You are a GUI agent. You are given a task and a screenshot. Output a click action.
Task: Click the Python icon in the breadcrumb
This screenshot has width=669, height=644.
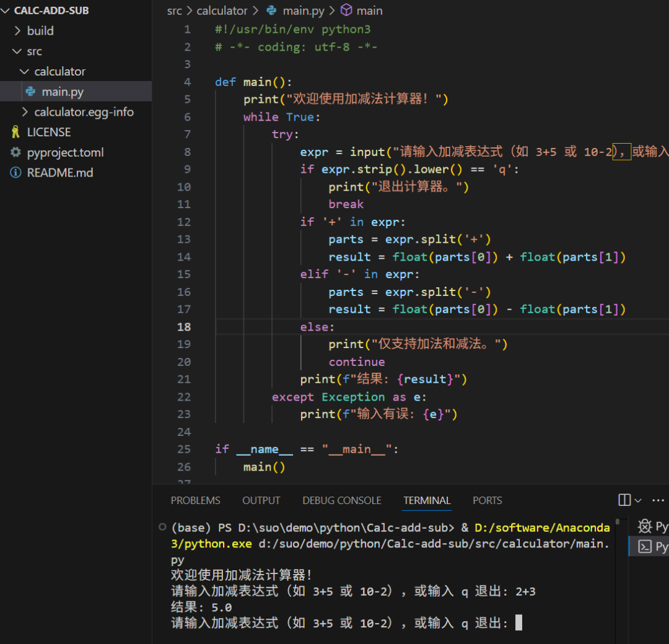pyautogui.click(x=271, y=11)
